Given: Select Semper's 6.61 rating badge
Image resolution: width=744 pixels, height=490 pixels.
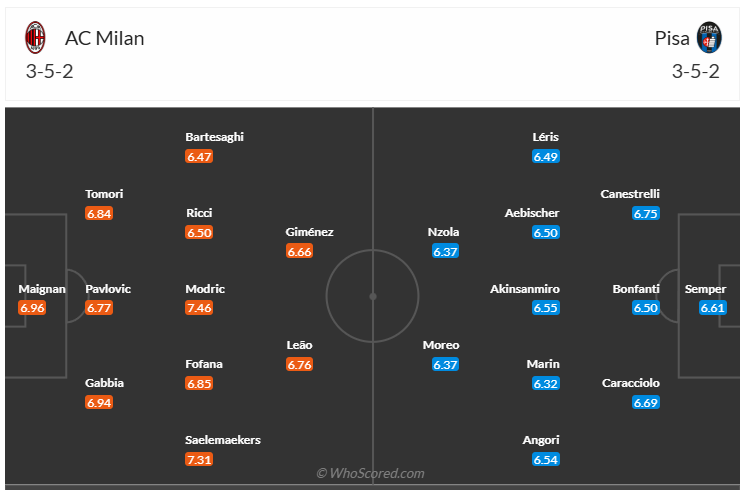Looking at the screenshot, I should [x=713, y=308].
